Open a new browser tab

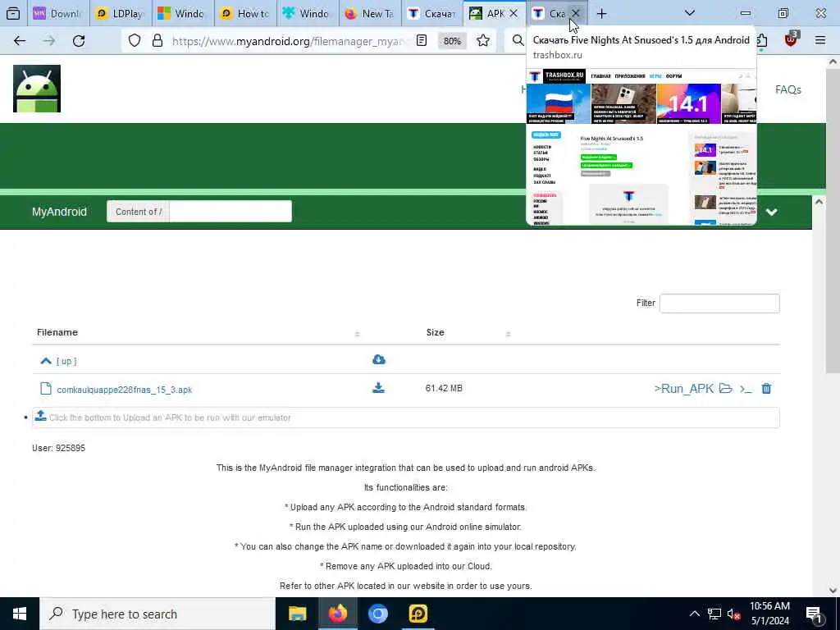point(601,13)
